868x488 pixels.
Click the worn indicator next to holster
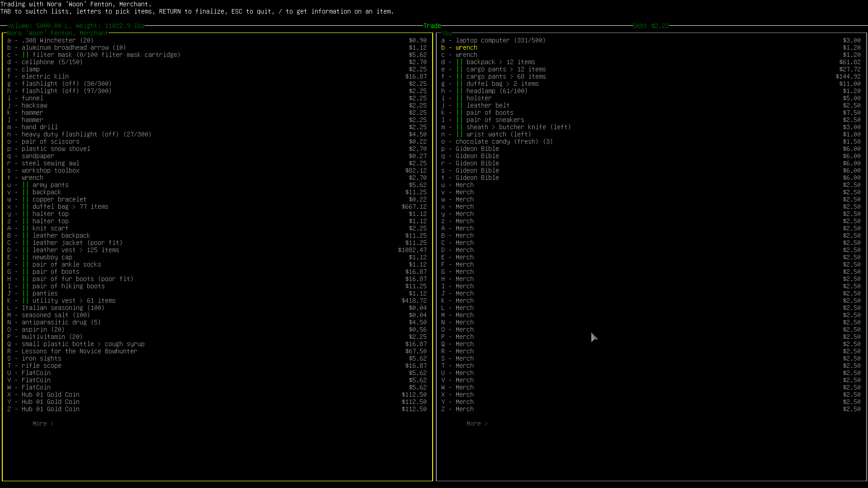click(x=459, y=98)
